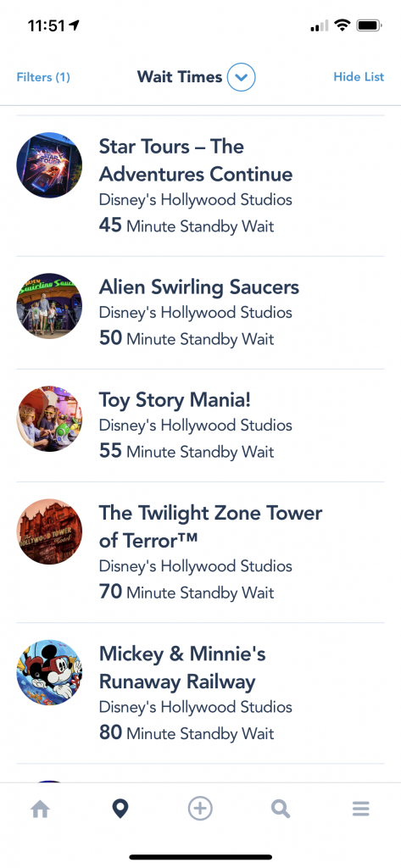Select Alien Swirling Saucers list entry title
401x868 pixels.
(199, 287)
